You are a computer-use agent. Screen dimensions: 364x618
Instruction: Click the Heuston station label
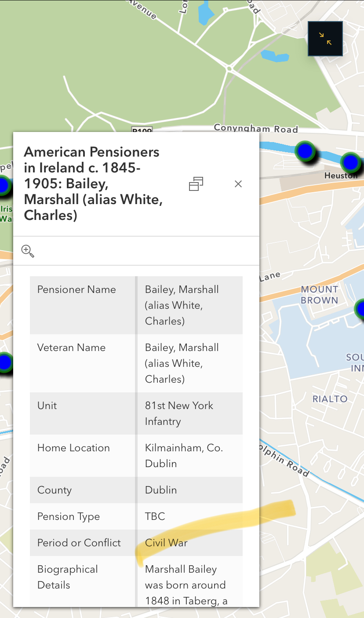(341, 176)
